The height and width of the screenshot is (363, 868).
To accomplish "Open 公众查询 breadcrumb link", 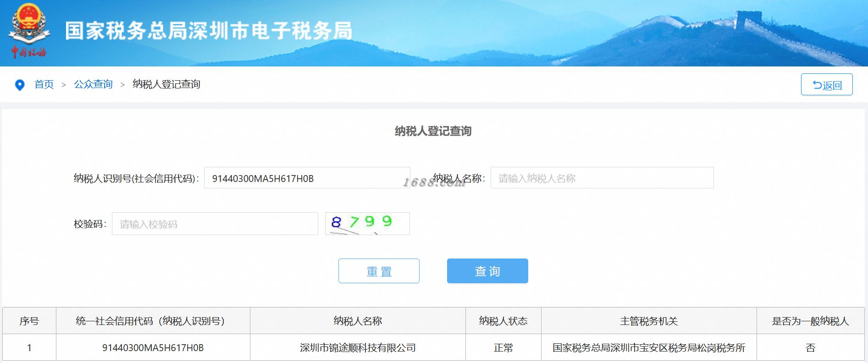I will point(93,84).
